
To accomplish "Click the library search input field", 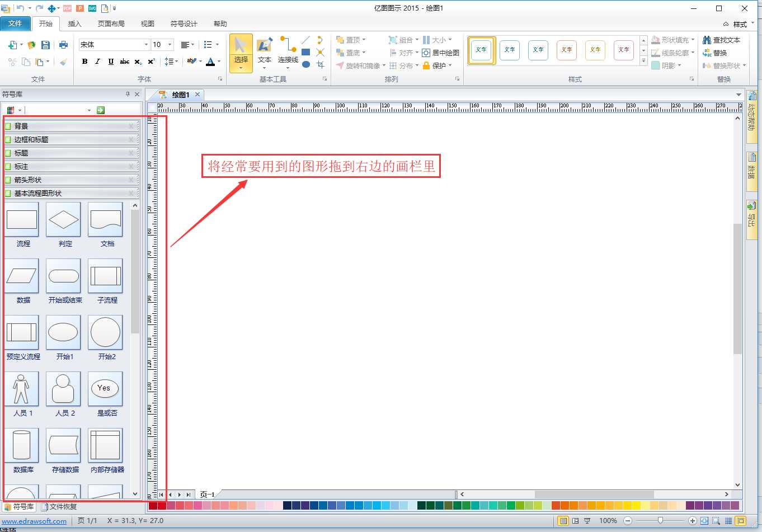I will point(58,110).
